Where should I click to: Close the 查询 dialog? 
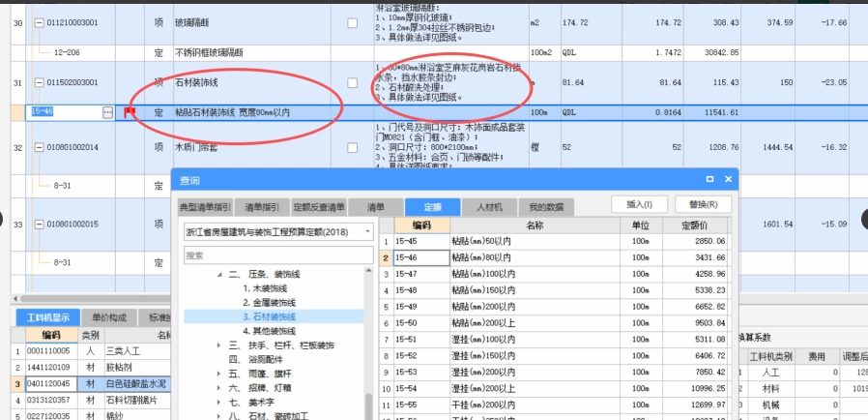728,180
